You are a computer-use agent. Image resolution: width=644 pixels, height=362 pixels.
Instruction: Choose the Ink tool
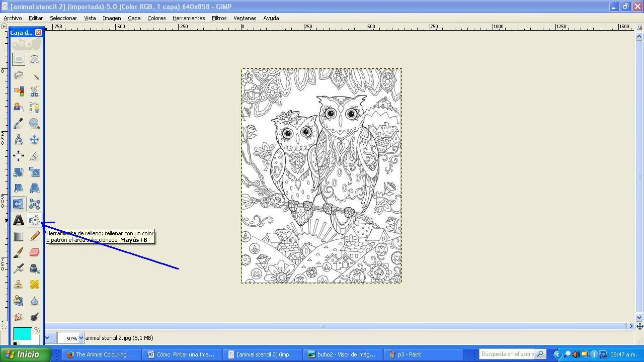[x=34, y=268]
